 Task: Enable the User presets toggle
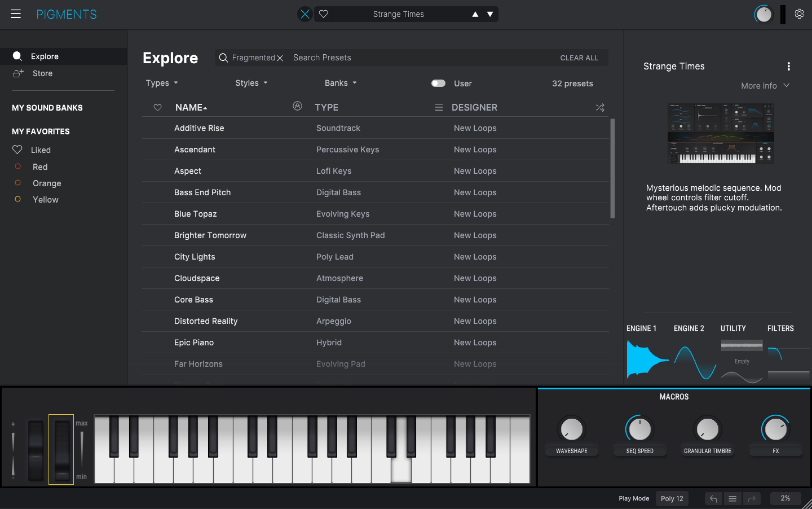coord(438,83)
